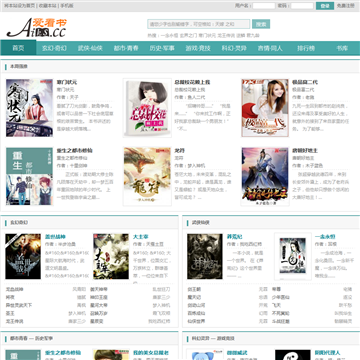Open the 书库 library tab
The image size is (360, 360).
[342, 48]
